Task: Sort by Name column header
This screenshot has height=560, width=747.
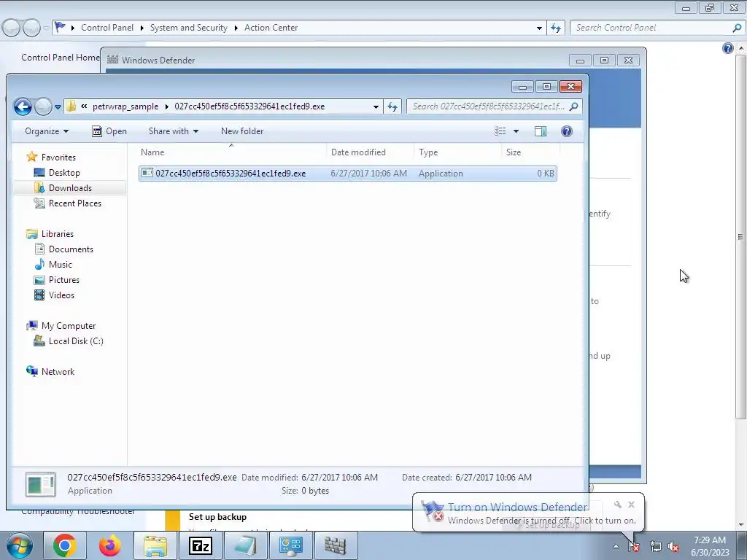Action: (231, 152)
